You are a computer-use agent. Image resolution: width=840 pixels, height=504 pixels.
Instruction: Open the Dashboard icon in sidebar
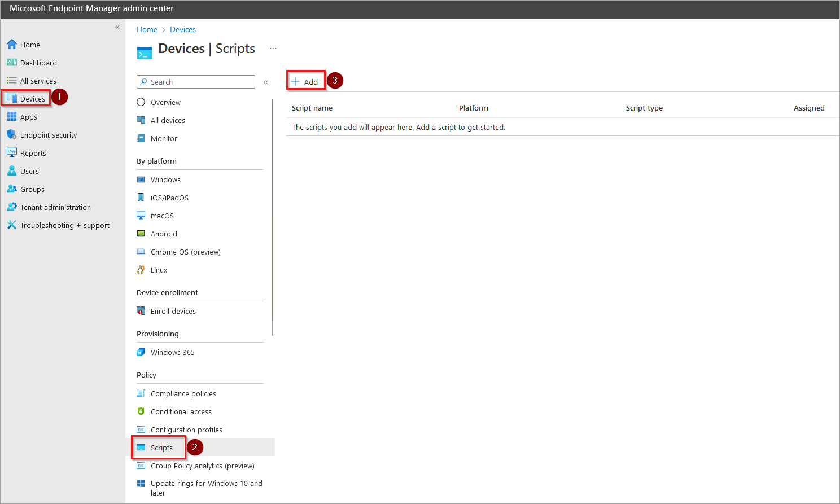pyautogui.click(x=12, y=63)
